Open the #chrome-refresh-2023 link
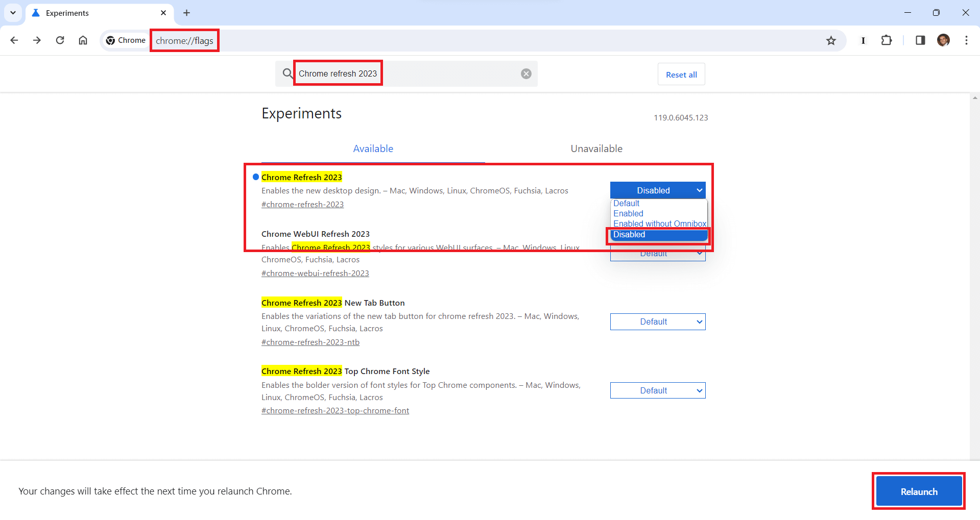The height and width of the screenshot is (520, 980). [302, 204]
